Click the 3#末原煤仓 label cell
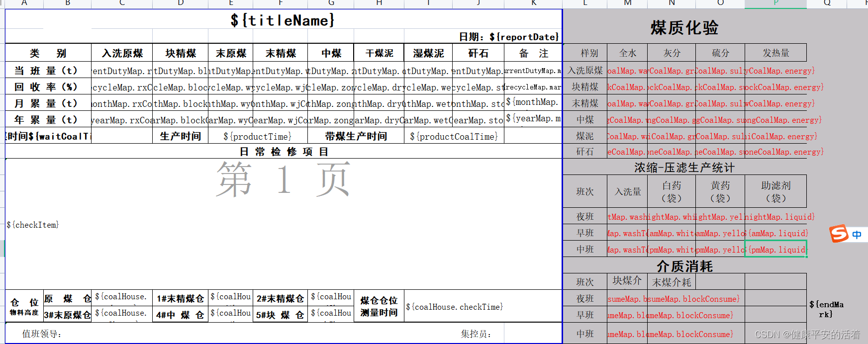The image size is (868, 344). (67, 315)
